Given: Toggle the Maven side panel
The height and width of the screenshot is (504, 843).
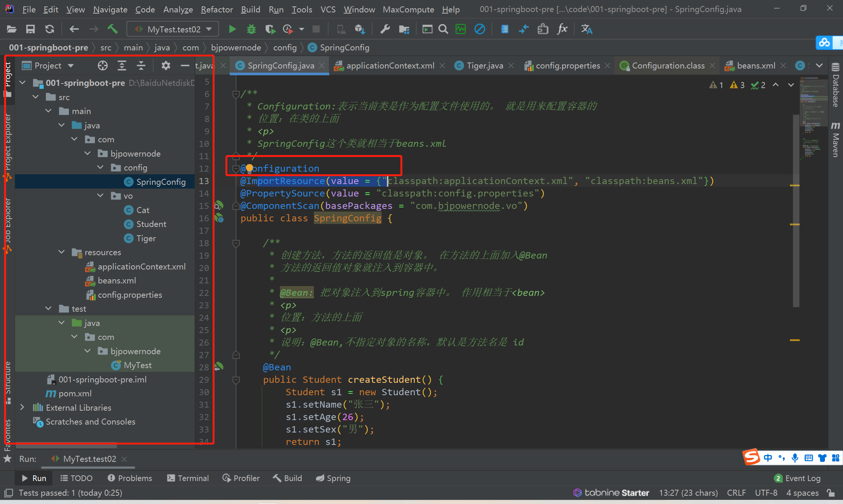Looking at the screenshot, I should [x=835, y=139].
